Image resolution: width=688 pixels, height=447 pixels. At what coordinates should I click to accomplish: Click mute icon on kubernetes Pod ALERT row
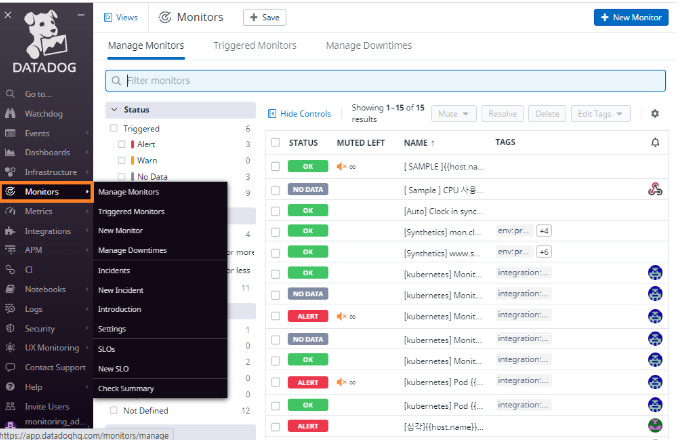(x=341, y=382)
